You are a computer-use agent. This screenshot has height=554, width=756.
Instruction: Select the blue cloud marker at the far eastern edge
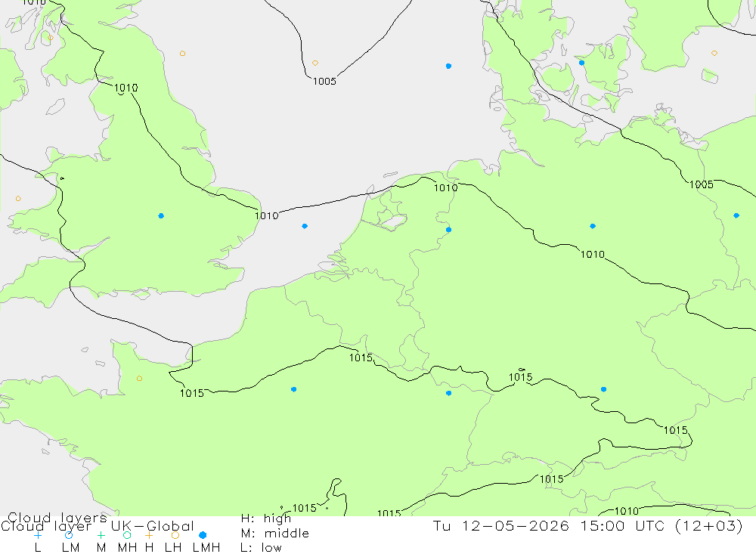736,215
